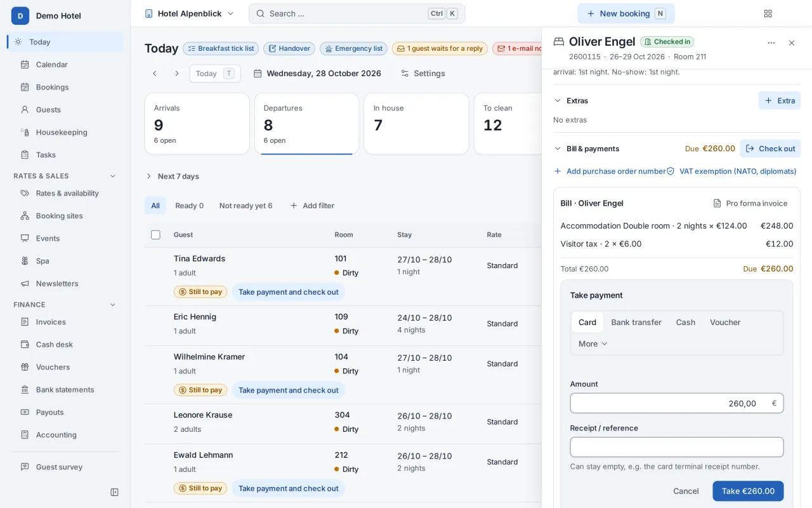Select the Bank transfer payment tab
The height and width of the screenshot is (508, 812).
[636, 322]
